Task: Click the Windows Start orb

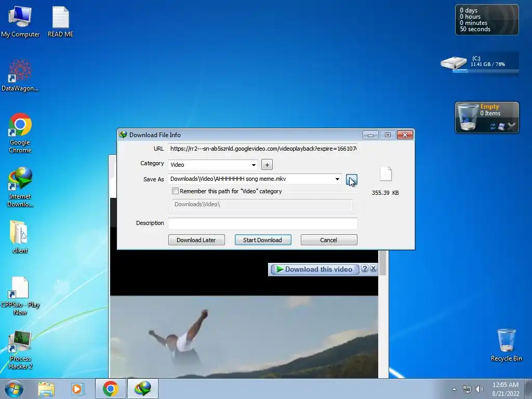Action: (x=14, y=389)
